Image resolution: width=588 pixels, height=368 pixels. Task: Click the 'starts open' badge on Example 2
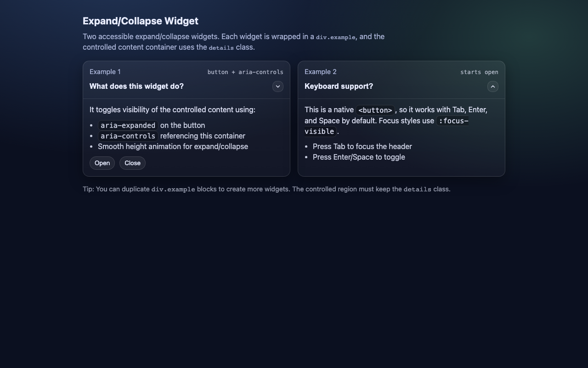tap(480, 72)
